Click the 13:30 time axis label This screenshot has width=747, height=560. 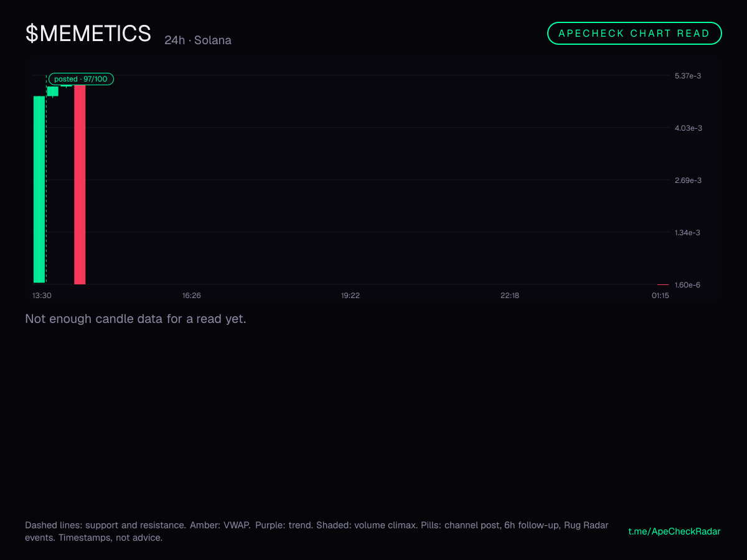pyautogui.click(x=42, y=296)
